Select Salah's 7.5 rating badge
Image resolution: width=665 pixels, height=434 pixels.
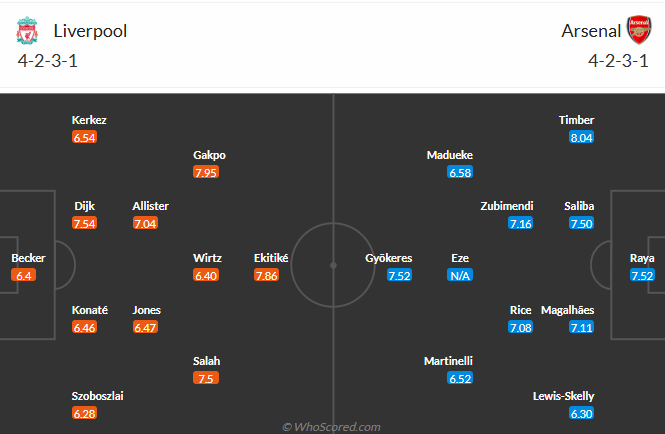(206, 378)
